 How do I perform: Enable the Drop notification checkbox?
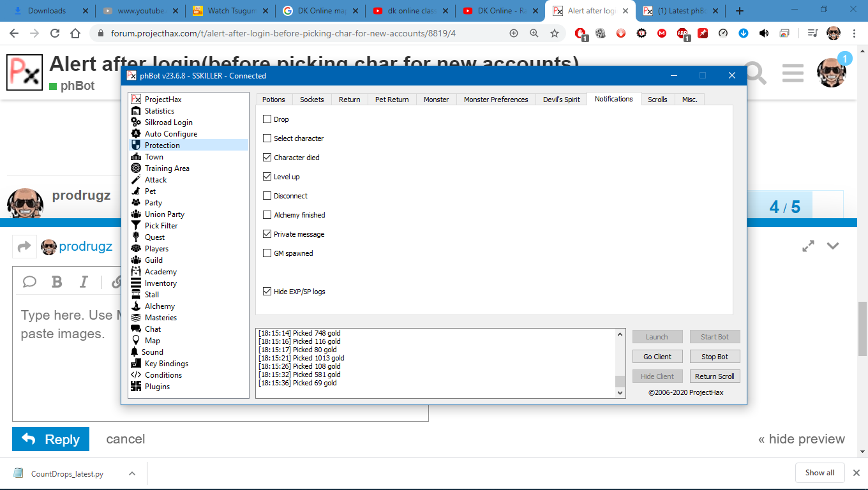coord(267,119)
